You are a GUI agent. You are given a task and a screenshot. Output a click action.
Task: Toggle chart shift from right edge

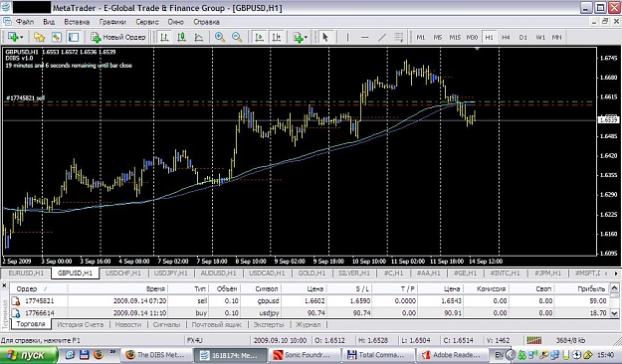[276, 37]
